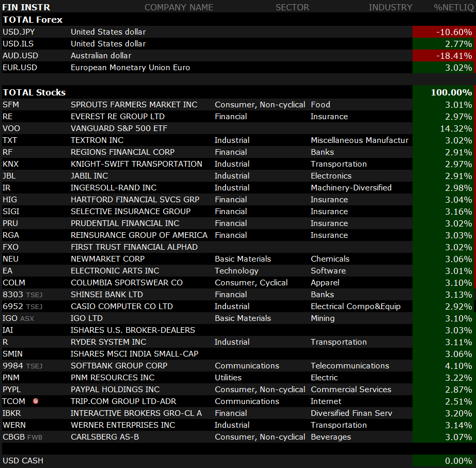Image resolution: width=476 pixels, height=468 pixels.
Task: Select RYDER SYSTEM INC
Action: (x=108, y=342)
